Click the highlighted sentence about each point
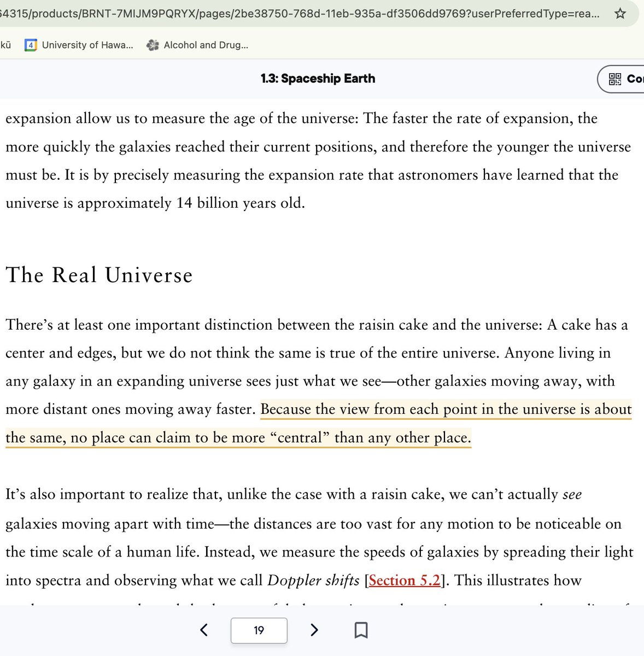644x656 pixels. [318, 424]
